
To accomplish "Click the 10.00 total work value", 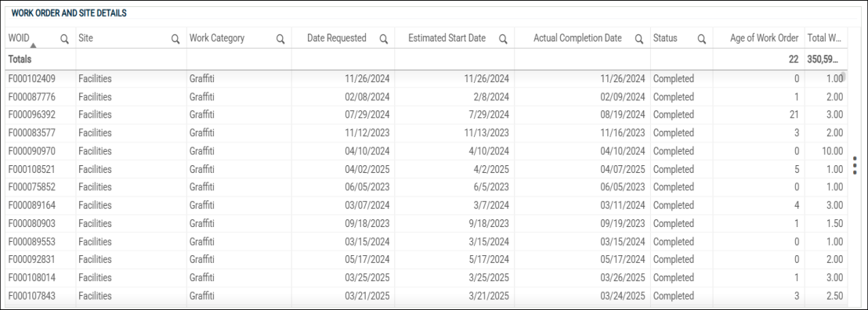I will tap(832, 151).
